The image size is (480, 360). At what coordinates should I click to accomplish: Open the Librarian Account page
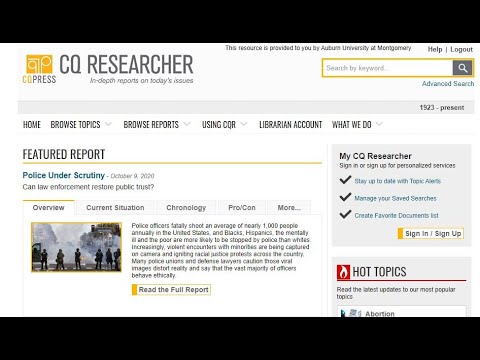point(291,125)
